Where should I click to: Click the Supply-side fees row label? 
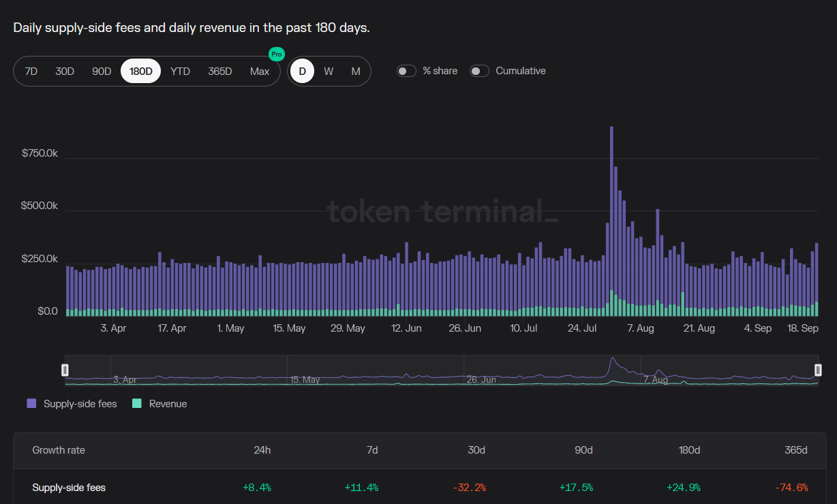pyautogui.click(x=69, y=488)
